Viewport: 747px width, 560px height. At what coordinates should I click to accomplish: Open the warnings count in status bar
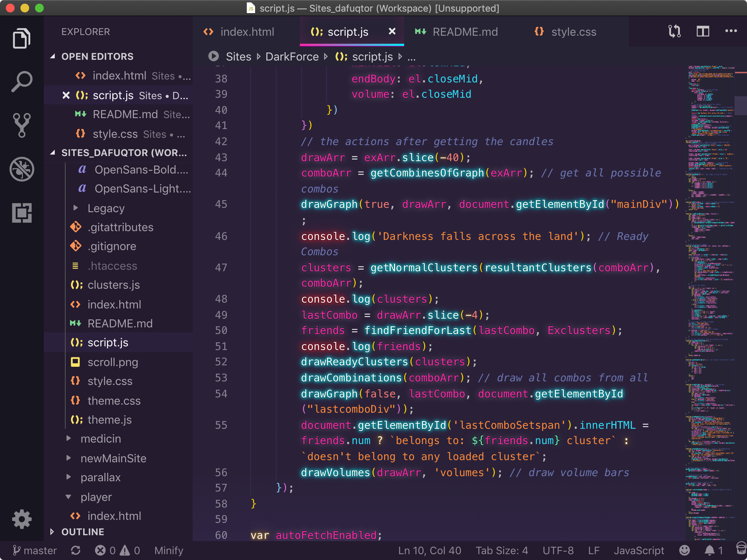(130, 550)
